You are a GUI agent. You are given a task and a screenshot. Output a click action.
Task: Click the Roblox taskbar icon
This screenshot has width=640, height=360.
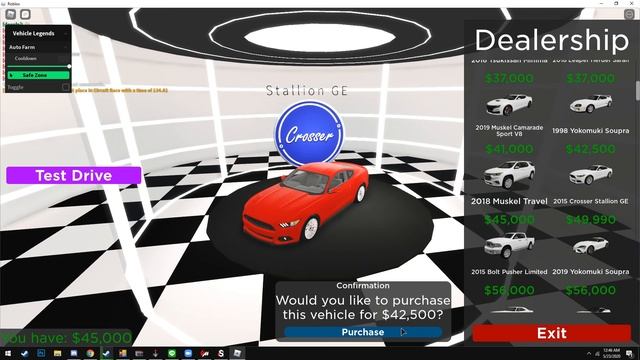[237, 353]
